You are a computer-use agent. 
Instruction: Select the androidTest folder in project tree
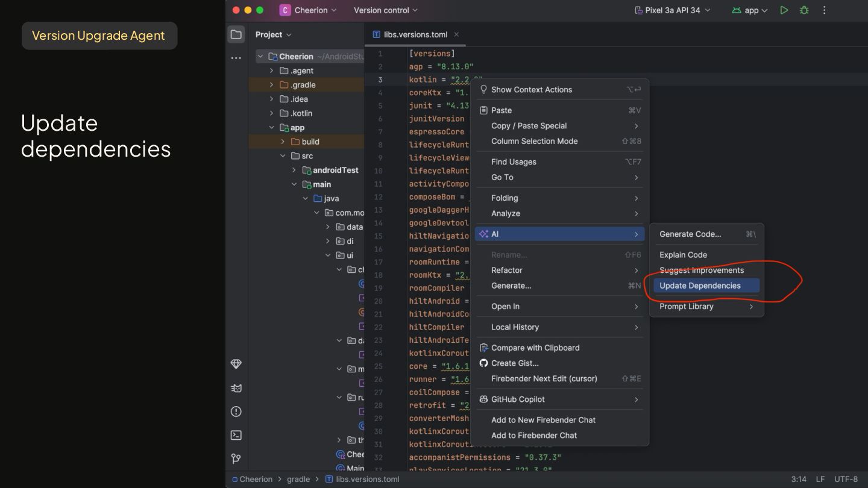pos(335,170)
